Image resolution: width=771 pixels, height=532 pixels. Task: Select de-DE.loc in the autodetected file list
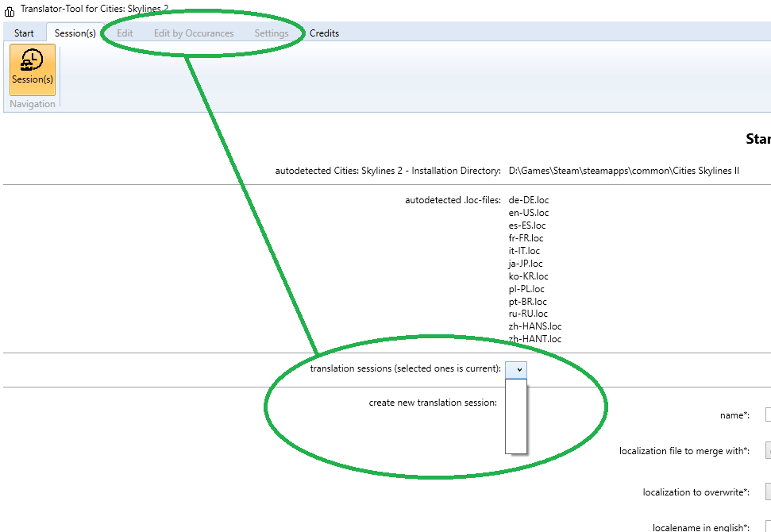point(527,199)
